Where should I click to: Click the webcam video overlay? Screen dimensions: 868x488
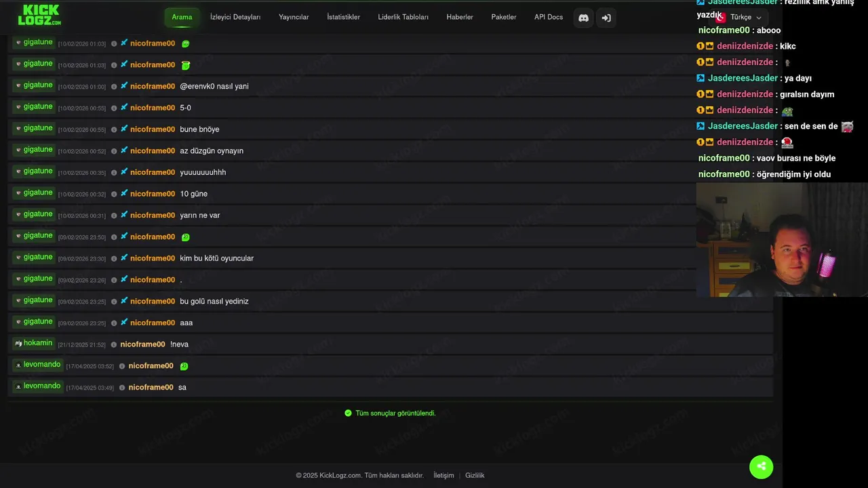click(x=782, y=240)
